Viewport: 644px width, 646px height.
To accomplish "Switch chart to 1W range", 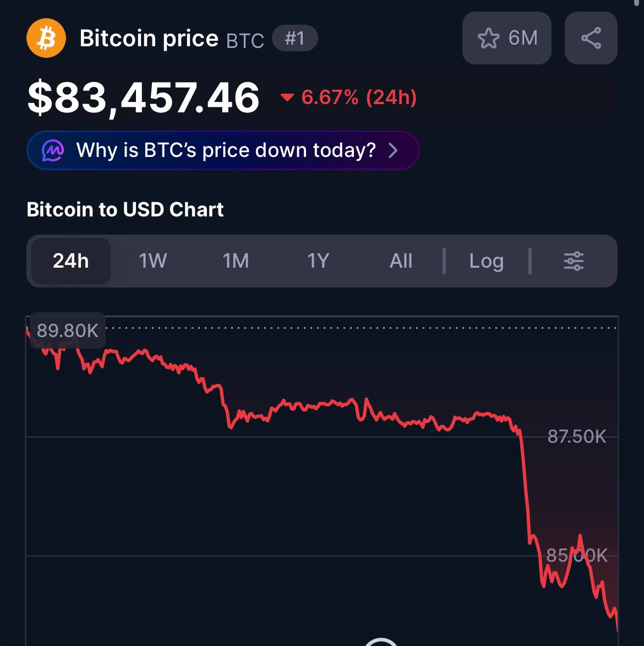I will pos(152,261).
